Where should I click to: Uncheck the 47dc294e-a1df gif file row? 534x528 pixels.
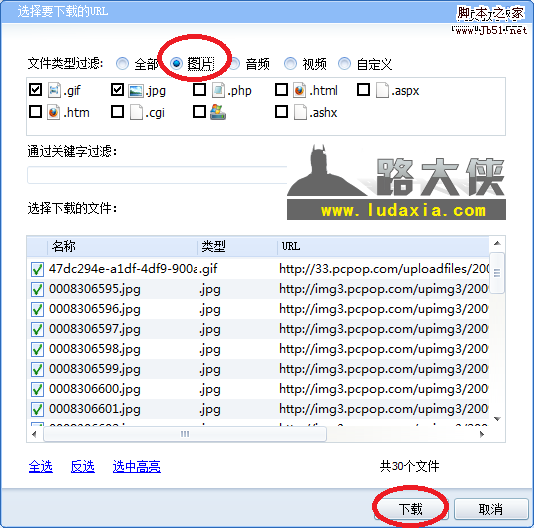tap(37, 269)
